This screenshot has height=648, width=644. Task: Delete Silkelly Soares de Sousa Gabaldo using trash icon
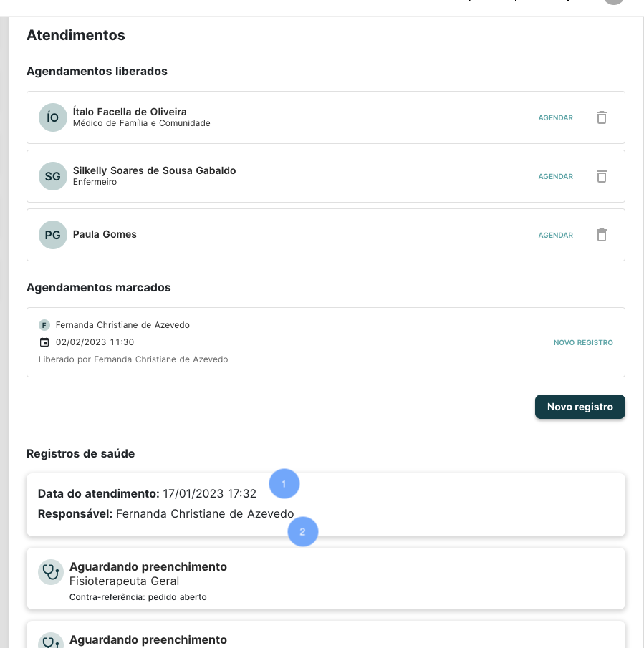pos(601,176)
